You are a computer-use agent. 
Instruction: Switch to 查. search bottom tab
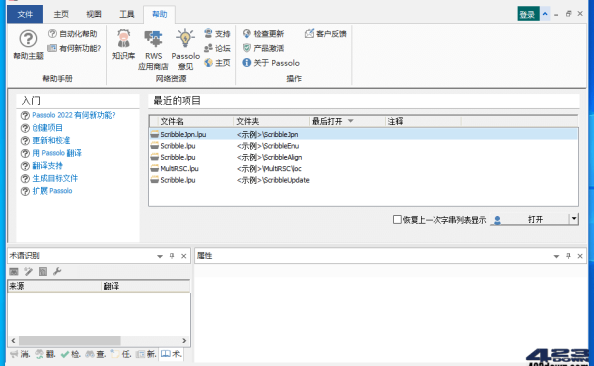pyautogui.click(x=95, y=354)
